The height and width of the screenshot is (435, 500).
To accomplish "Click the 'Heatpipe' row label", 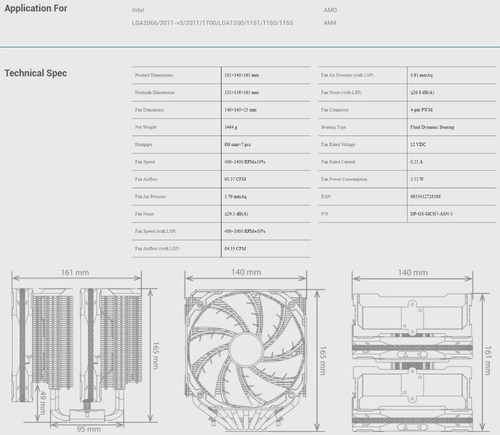I will (143, 144).
